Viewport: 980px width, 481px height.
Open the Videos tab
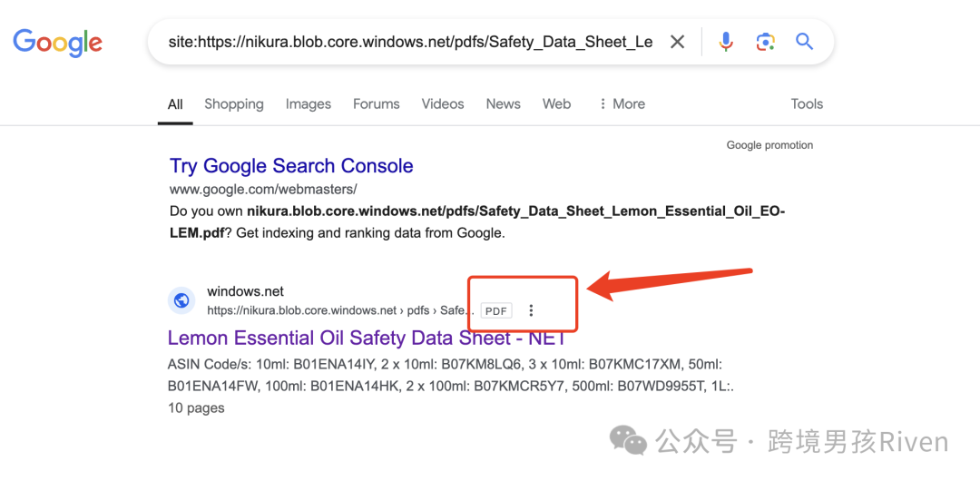click(x=443, y=103)
